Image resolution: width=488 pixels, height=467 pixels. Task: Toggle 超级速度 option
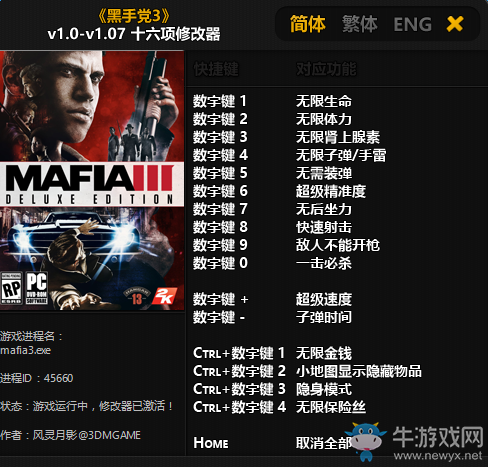324,299
